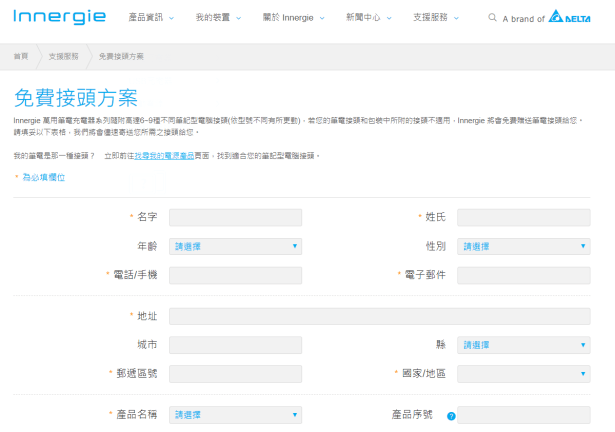The height and width of the screenshot is (432, 615).
Task: Expand the 縣 dropdown
Action: 524,345
